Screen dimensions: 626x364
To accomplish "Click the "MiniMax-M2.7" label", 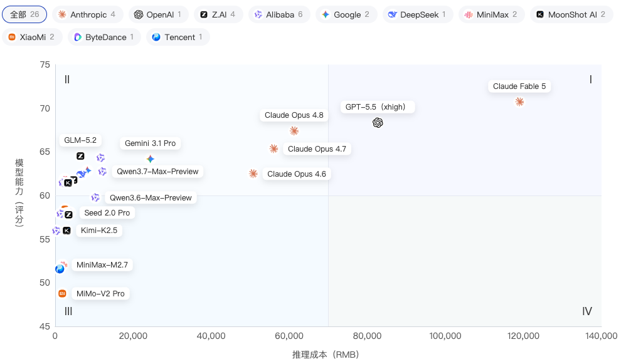I will pyautogui.click(x=102, y=265).
